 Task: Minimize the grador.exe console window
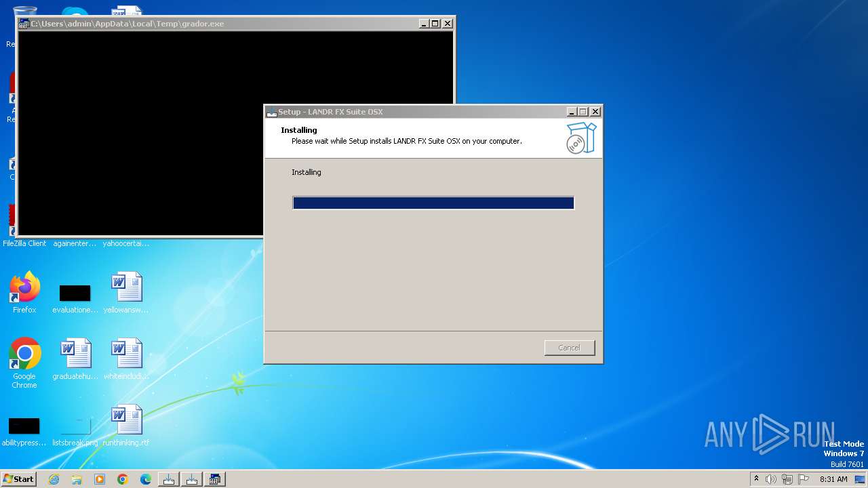click(424, 23)
